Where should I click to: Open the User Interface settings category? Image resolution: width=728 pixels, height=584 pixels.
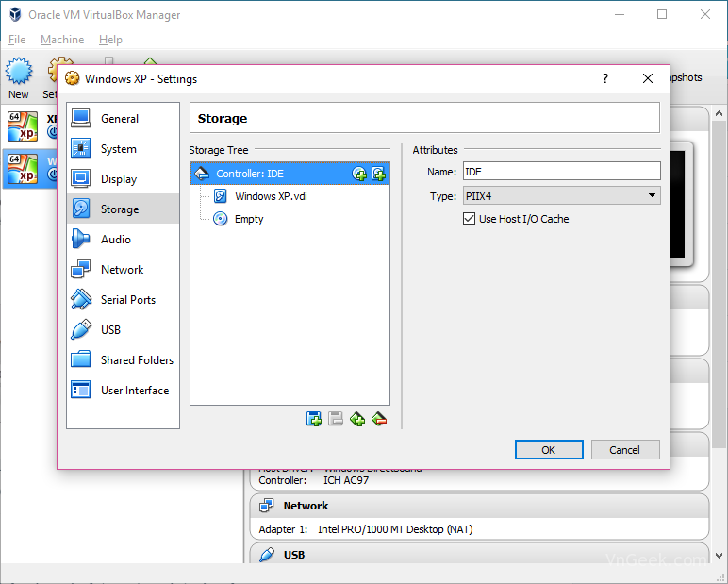coord(123,391)
